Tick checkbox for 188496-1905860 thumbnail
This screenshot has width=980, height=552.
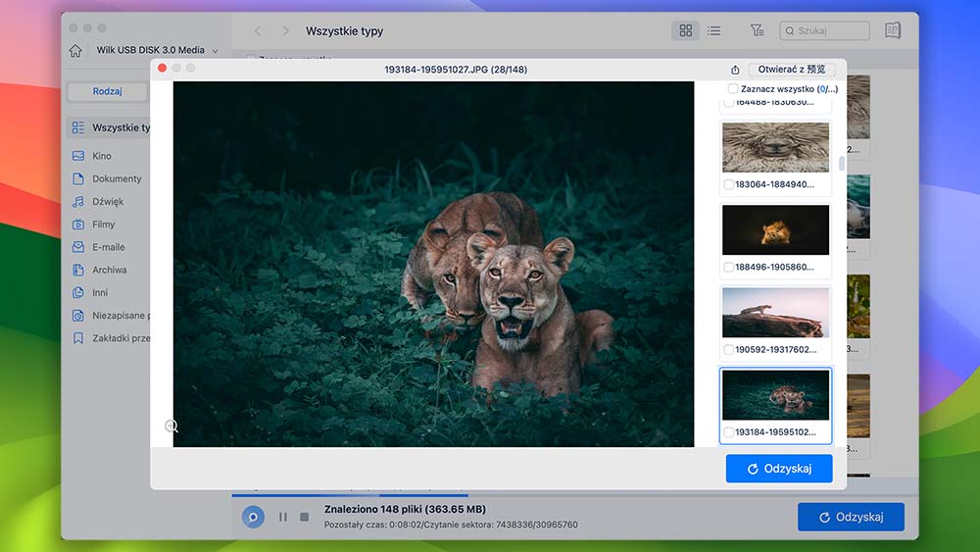(728, 267)
